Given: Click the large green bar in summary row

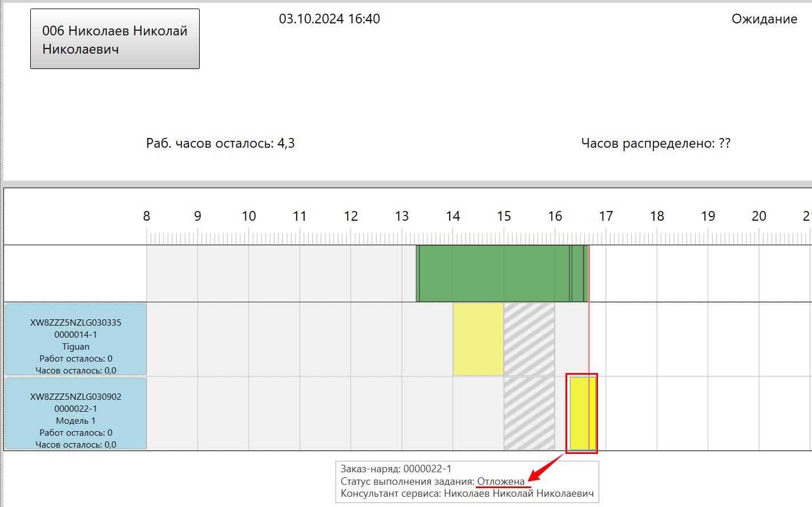Looking at the screenshot, I should tap(494, 274).
